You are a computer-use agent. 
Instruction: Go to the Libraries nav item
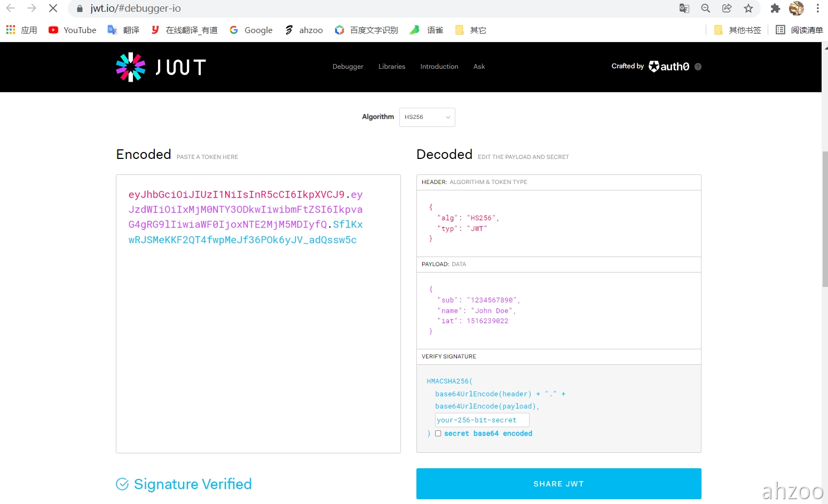[x=392, y=67]
